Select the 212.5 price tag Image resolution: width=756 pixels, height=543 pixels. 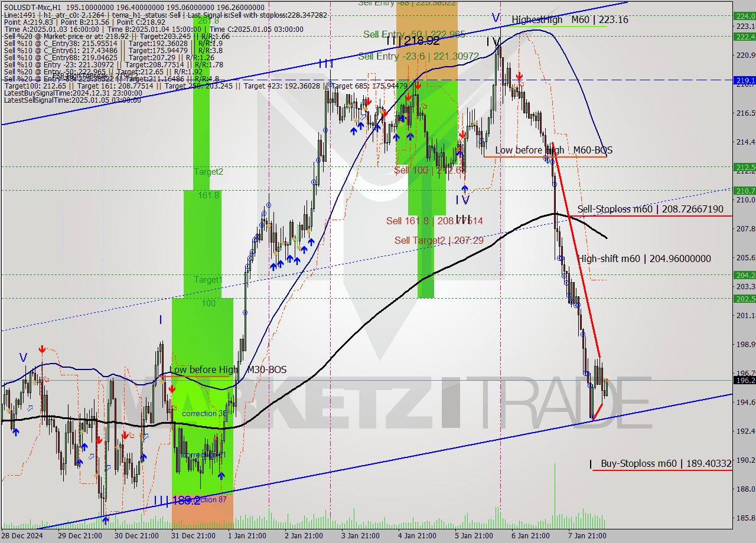(x=744, y=167)
